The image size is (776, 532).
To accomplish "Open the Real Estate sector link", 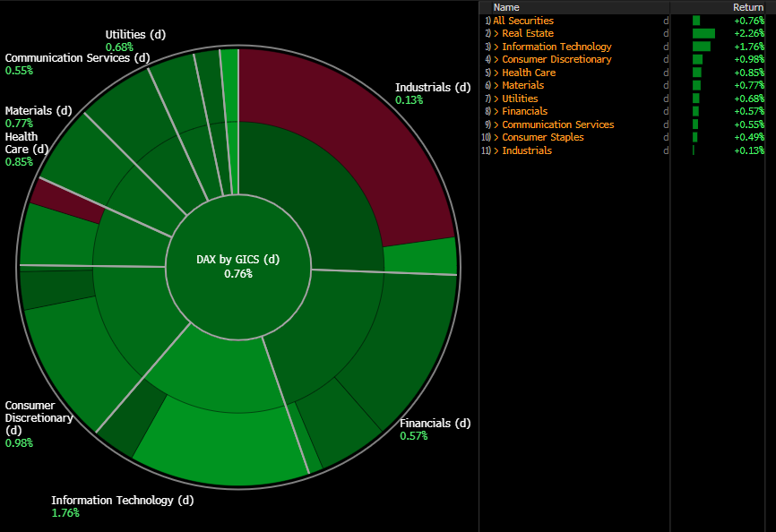I will pyautogui.click(x=528, y=34).
